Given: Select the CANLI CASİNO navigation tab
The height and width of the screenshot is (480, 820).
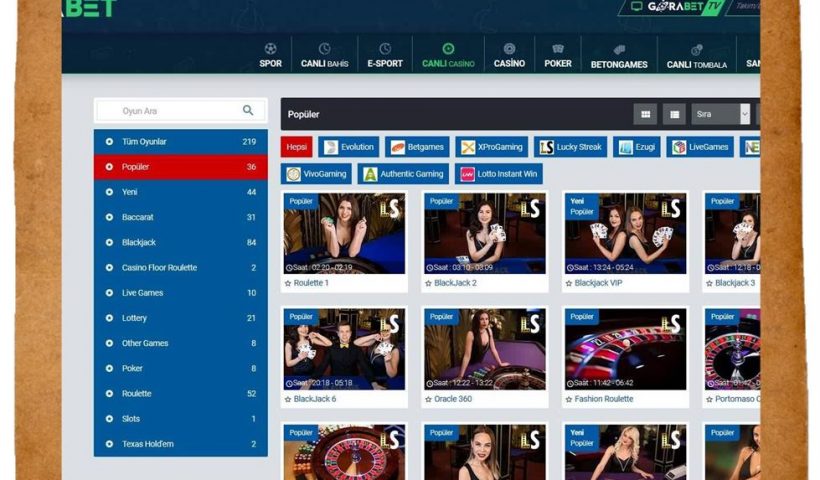Looking at the screenshot, I should click(448, 55).
